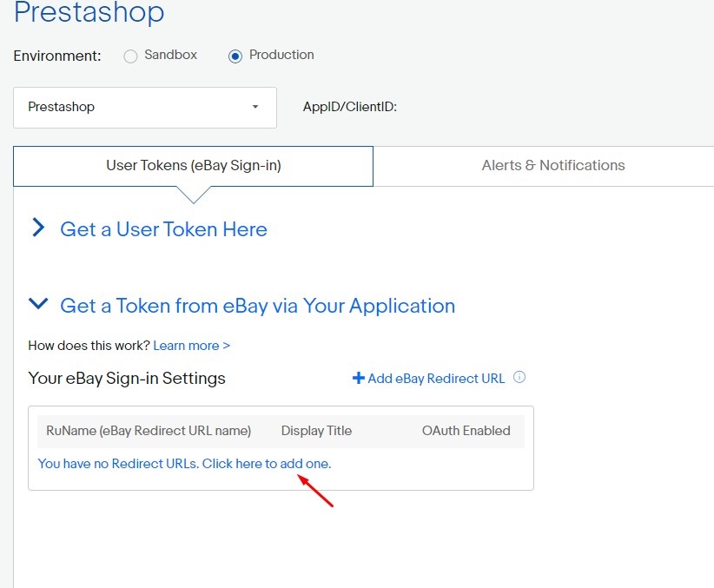Click the RuName column header
Screen dimensions: 714x588
pos(149,431)
